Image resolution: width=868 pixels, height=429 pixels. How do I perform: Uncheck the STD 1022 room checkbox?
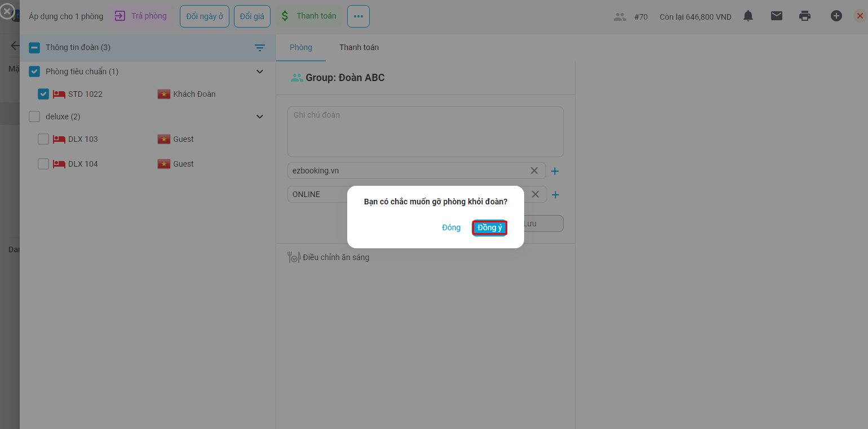coord(43,94)
